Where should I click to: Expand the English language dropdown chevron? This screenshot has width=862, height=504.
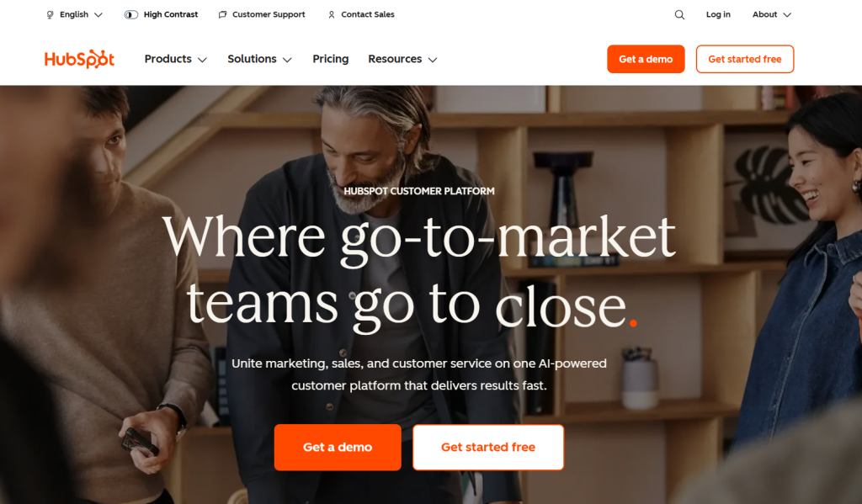pos(98,15)
